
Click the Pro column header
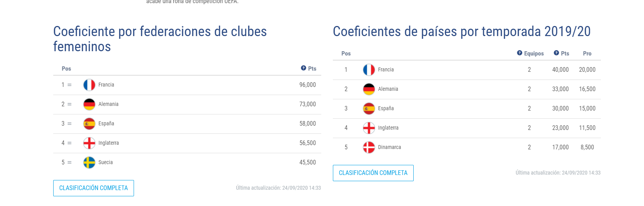pyautogui.click(x=587, y=54)
